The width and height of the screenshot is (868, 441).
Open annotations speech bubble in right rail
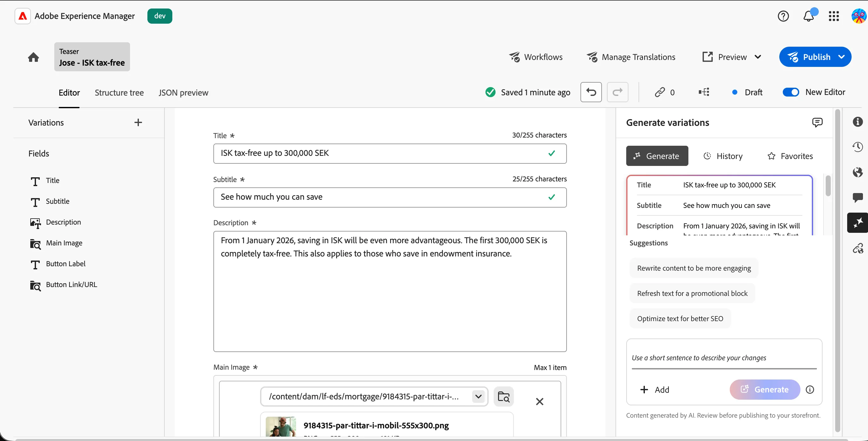[x=858, y=197]
